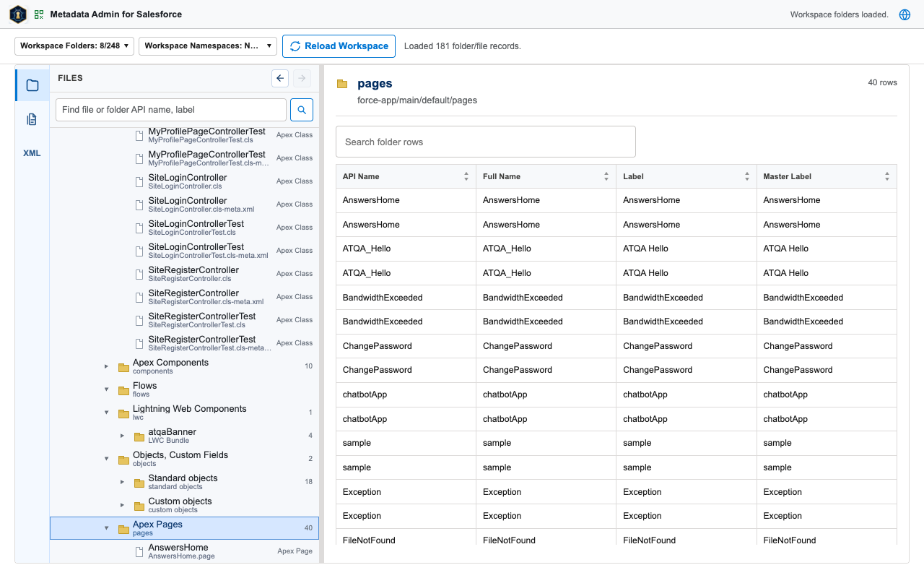
Task: Click the Reload Workspace button
Action: [339, 46]
